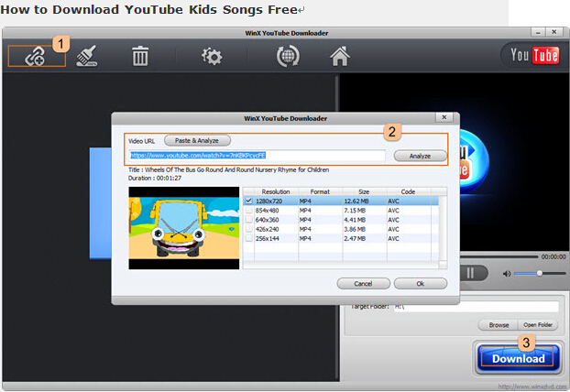Click Ok in the dialog
Image resolution: width=570 pixels, height=392 pixels.
click(421, 283)
